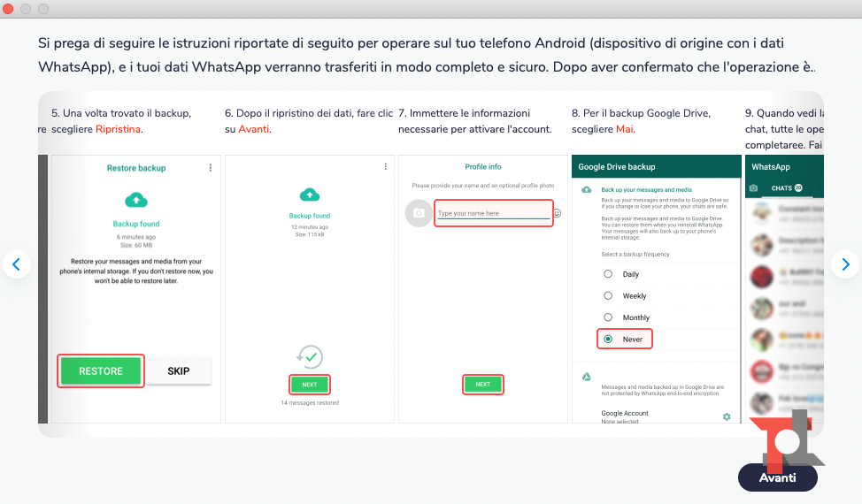
Task: Click the Type your name here field
Action: (x=494, y=213)
